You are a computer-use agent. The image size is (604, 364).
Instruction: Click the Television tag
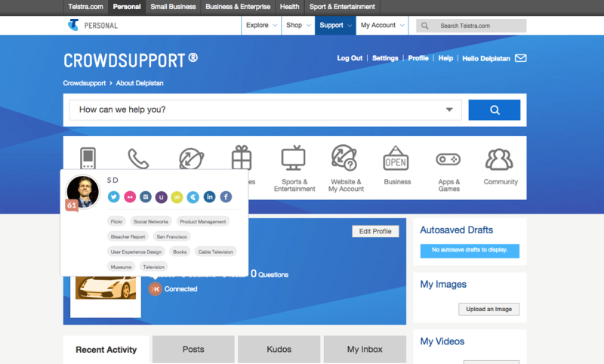click(153, 267)
